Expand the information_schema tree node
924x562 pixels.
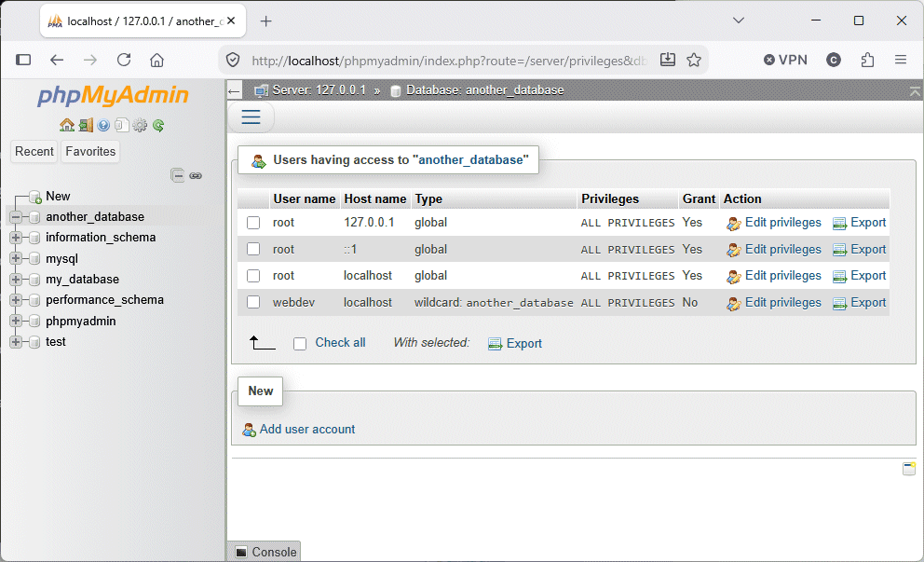16,238
